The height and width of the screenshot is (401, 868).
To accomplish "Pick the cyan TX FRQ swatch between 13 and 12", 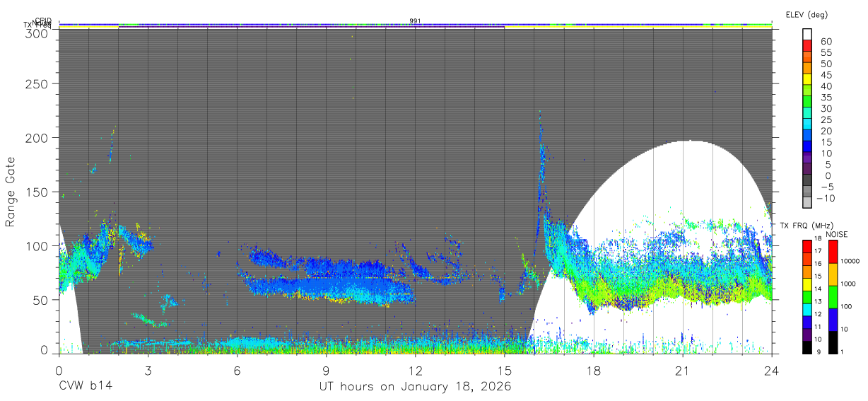I will pos(808,308).
